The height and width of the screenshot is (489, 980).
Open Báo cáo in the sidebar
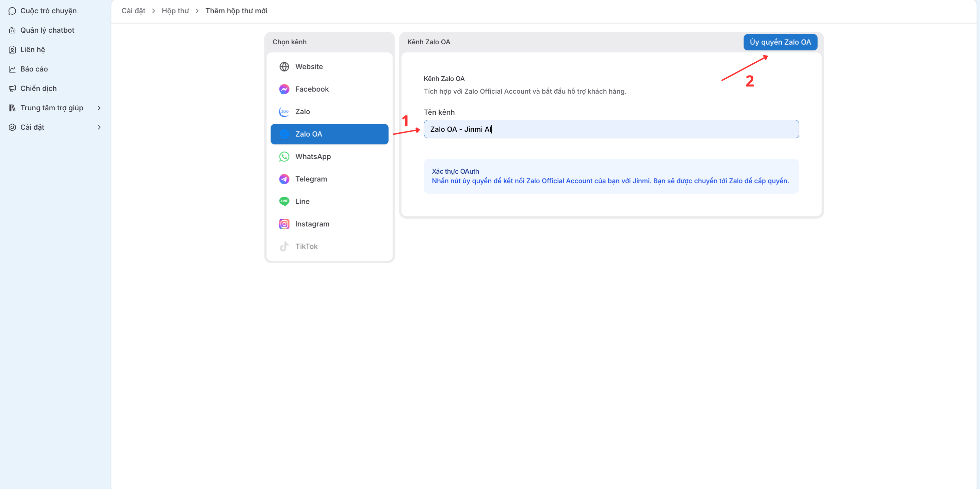pyautogui.click(x=34, y=69)
